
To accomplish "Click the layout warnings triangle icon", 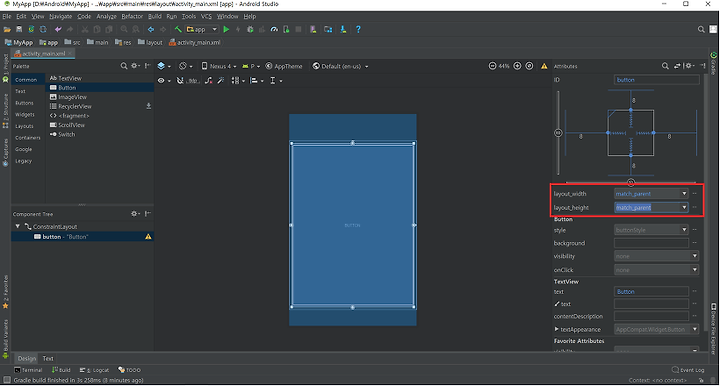I will 544,66.
